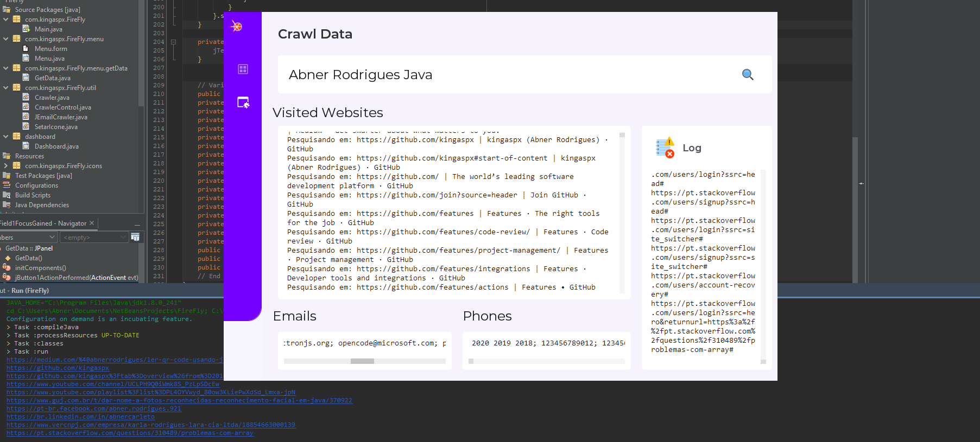Click the JEmailCrawler.java file icon
Screen dimensions: 980x442
point(26,117)
